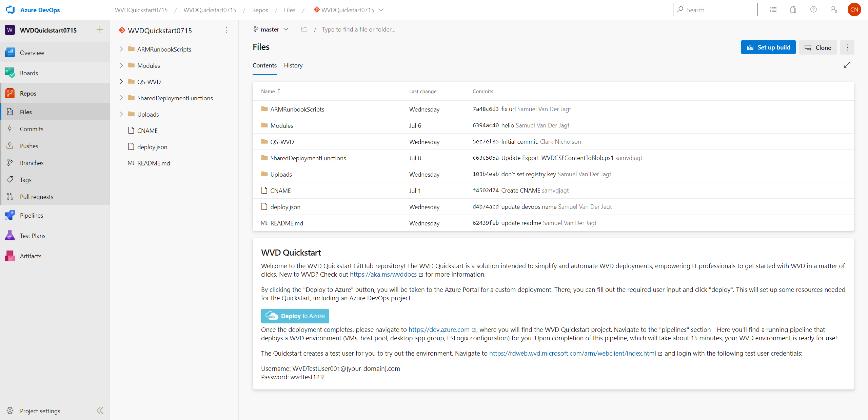Click the find file or folder field
The image size is (868, 420).
pyautogui.click(x=358, y=29)
